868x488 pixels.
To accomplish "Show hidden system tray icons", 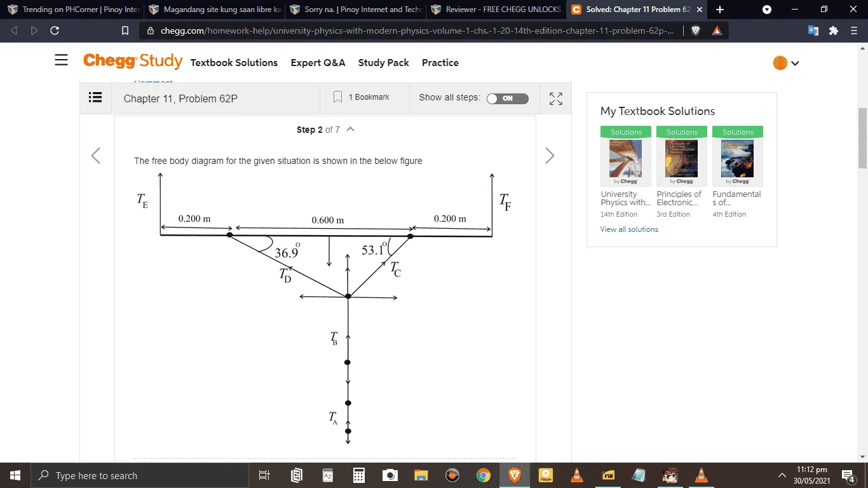I will 782,475.
